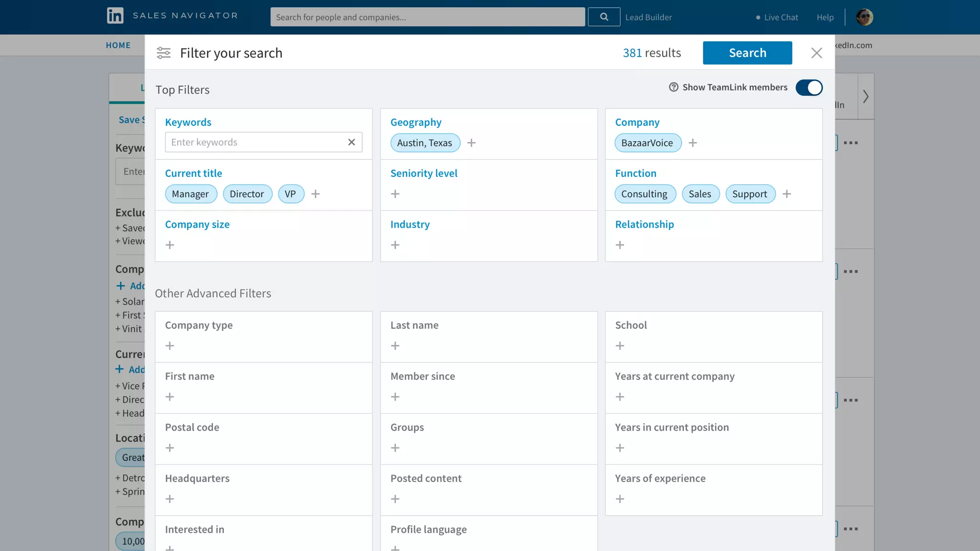980x551 pixels.
Task: Click the magnifying glass search icon
Action: pyautogui.click(x=604, y=17)
